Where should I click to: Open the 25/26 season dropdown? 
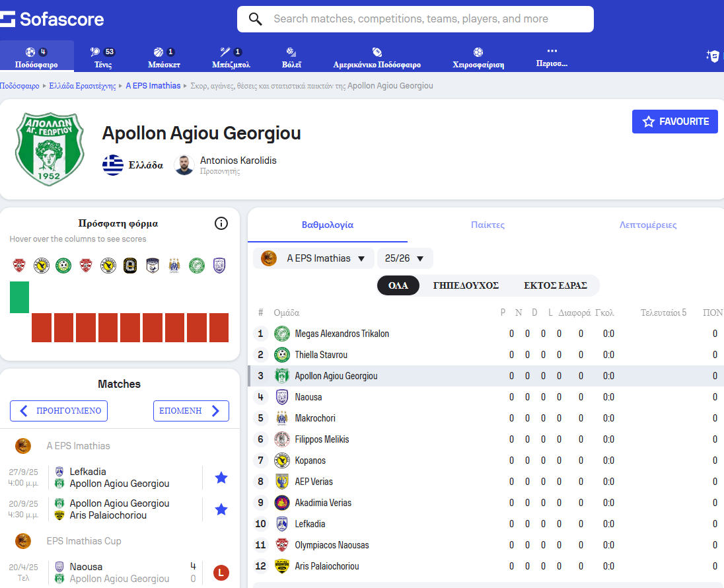tap(405, 258)
